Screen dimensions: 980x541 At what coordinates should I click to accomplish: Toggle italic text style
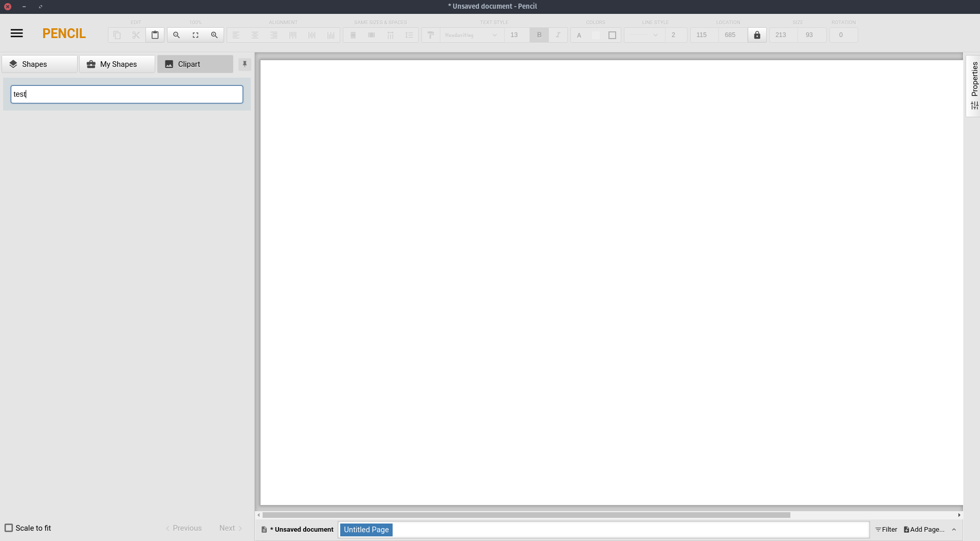558,35
